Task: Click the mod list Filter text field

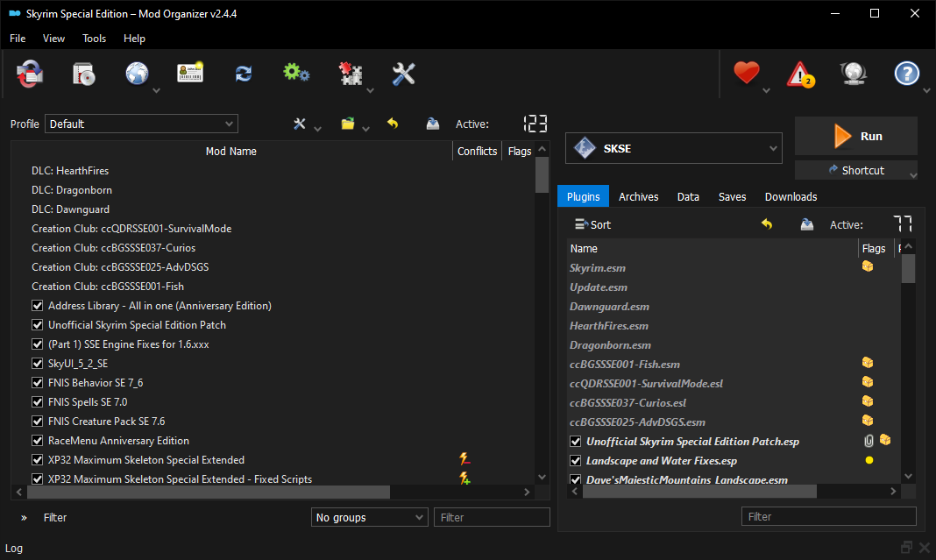Action: pyautogui.click(x=492, y=517)
